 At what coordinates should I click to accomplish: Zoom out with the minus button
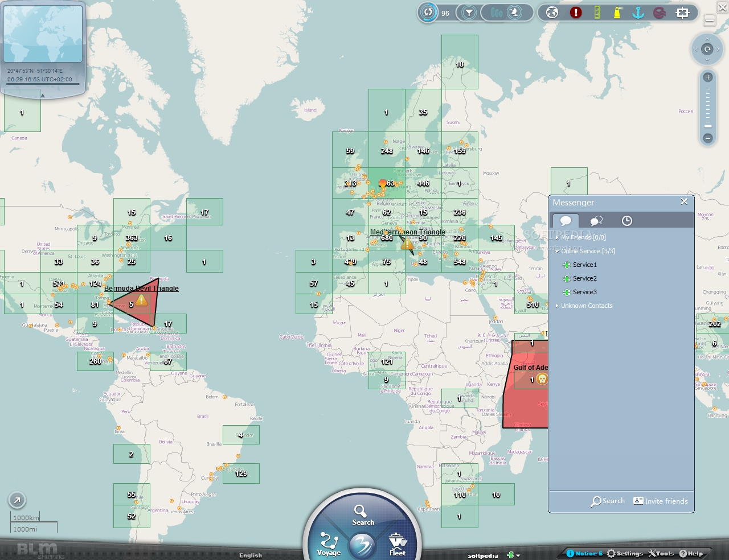click(x=708, y=138)
